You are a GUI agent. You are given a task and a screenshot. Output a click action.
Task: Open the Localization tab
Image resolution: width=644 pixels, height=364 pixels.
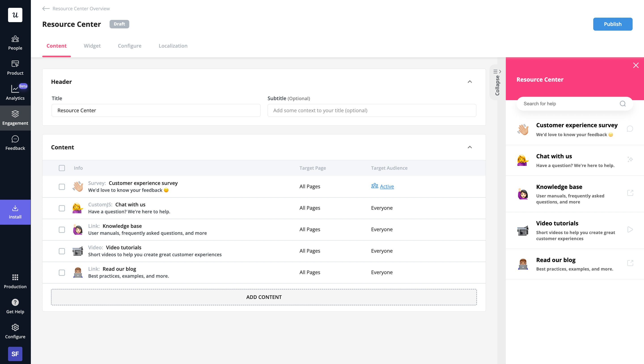(x=173, y=46)
